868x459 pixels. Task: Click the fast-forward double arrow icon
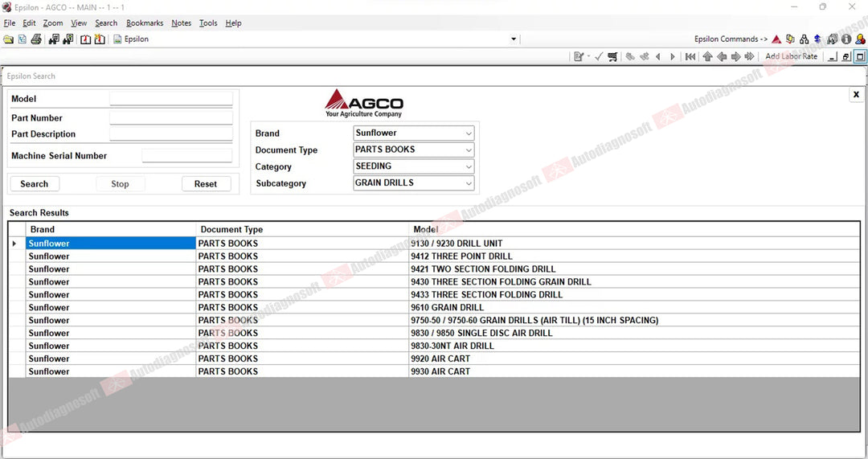750,56
